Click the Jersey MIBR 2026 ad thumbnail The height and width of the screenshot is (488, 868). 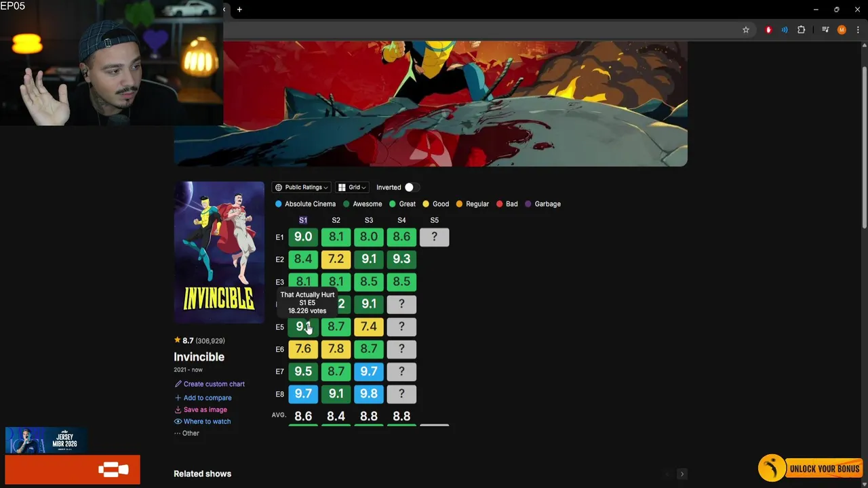tap(46, 441)
